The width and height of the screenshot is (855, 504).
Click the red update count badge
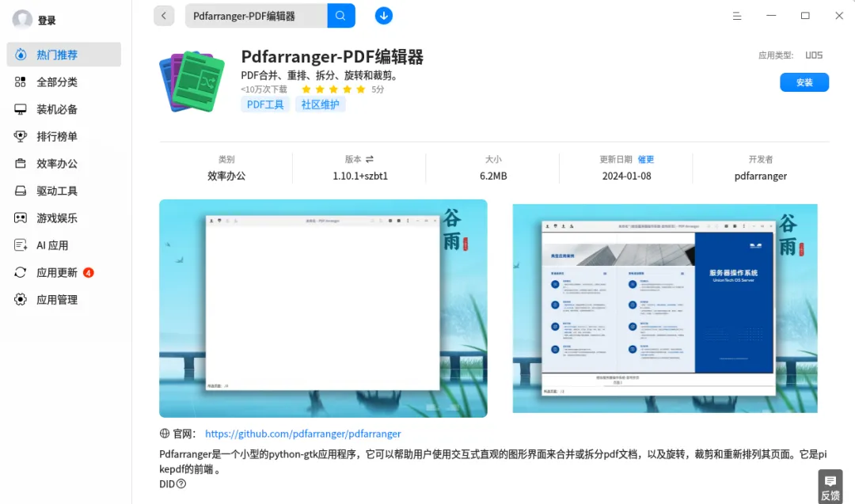[89, 272]
